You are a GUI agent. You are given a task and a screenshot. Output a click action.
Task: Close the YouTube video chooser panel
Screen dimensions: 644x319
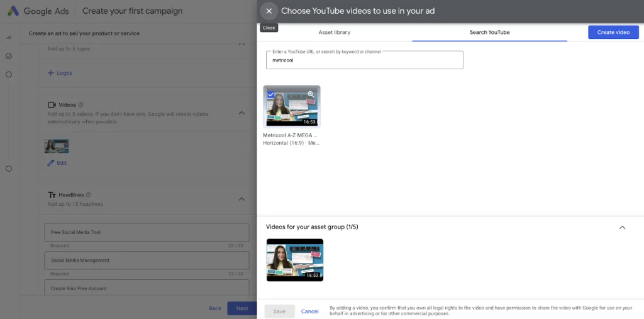coord(269,11)
